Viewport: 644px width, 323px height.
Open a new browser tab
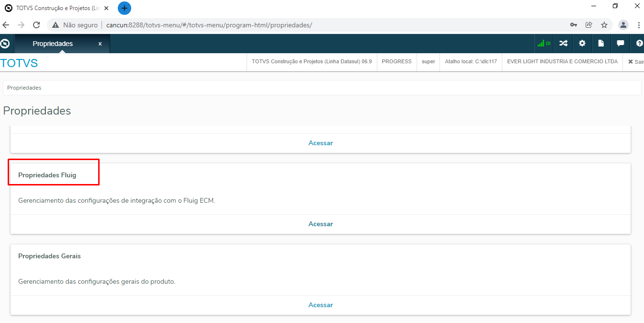coord(124,8)
